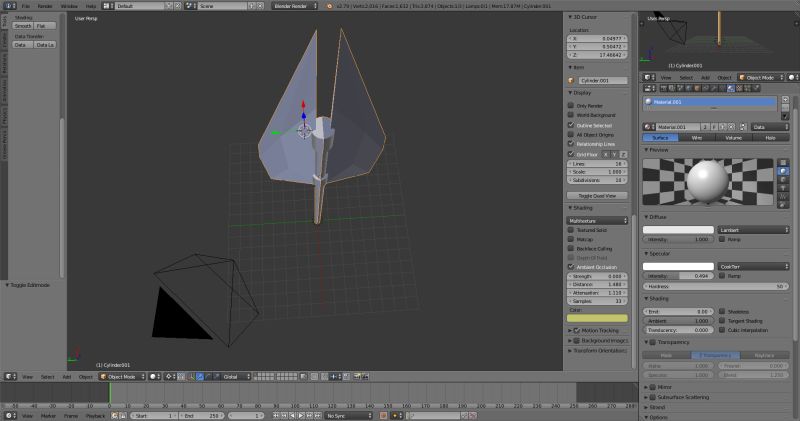This screenshot has width=800, height=421.
Task: Switch to the Halo material type tab
Action: pos(770,138)
